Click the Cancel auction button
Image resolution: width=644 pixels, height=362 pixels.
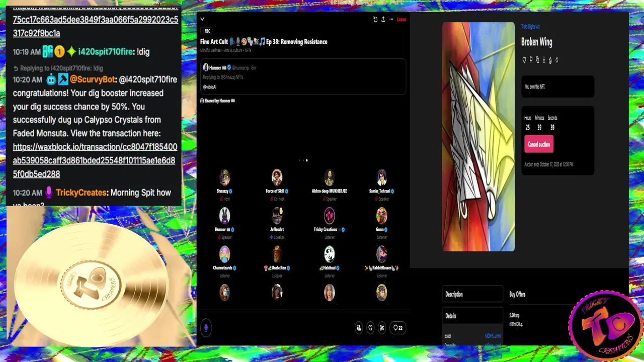click(539, 144)
